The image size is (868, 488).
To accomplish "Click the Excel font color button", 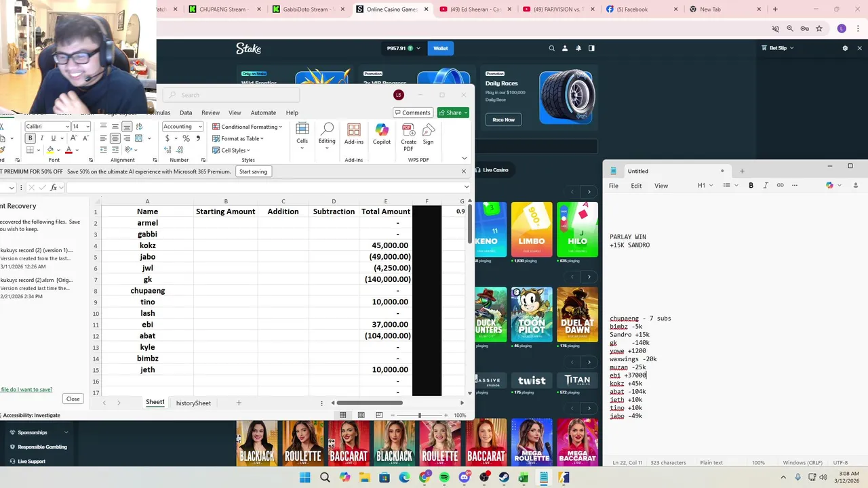I will coord(68,150).
